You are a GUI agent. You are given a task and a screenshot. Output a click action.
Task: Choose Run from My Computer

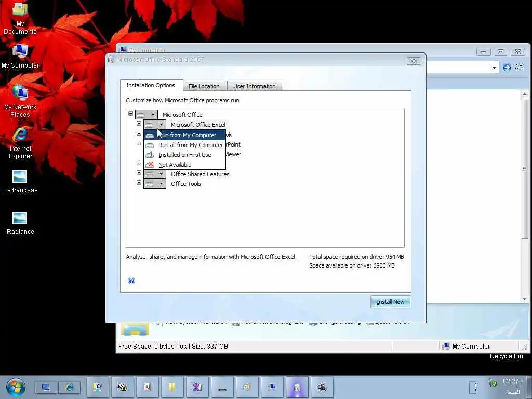point(184,135)
